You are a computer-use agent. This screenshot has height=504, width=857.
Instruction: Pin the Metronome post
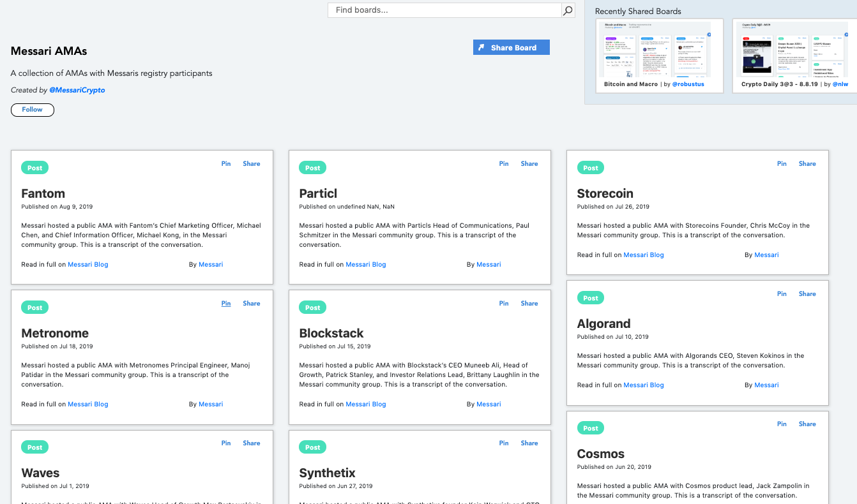click(226, 304)
